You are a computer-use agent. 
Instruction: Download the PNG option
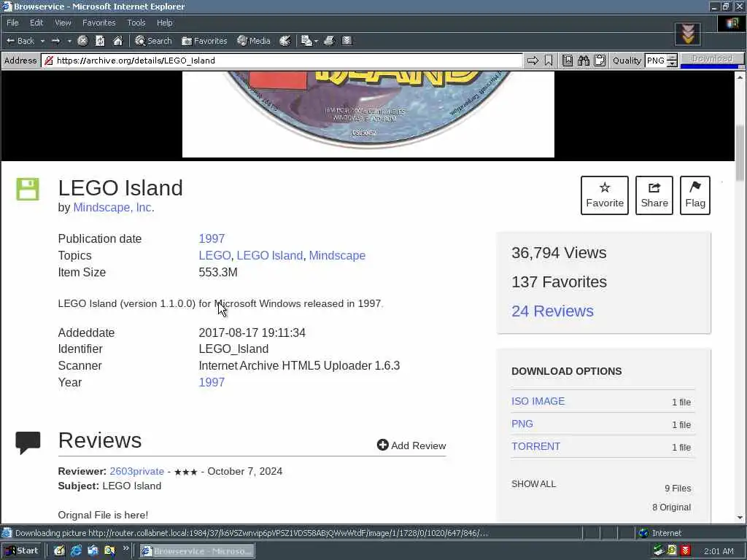tap(522, 424)
